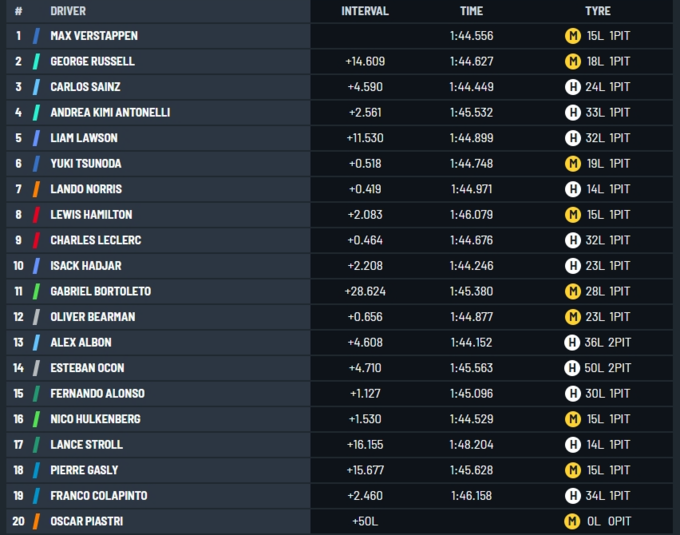Click the red team color bar beside Lewis Hamilton
This screenshot has width=680, height=535.
click(x=36, y=214)
